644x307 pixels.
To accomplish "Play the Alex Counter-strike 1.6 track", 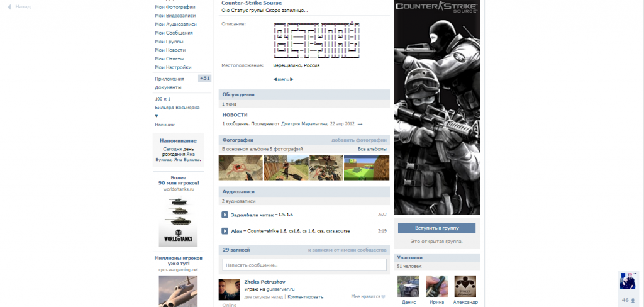I will click(225, 231).
